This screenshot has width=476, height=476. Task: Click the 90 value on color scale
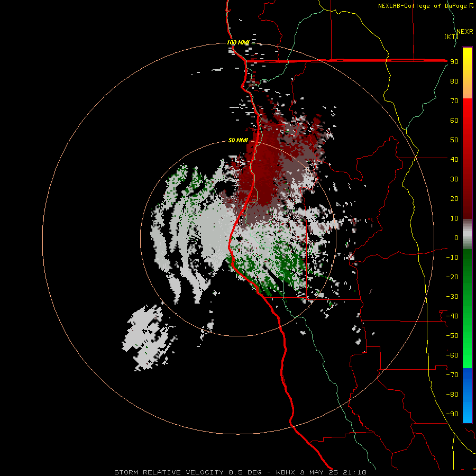point(454,62)
